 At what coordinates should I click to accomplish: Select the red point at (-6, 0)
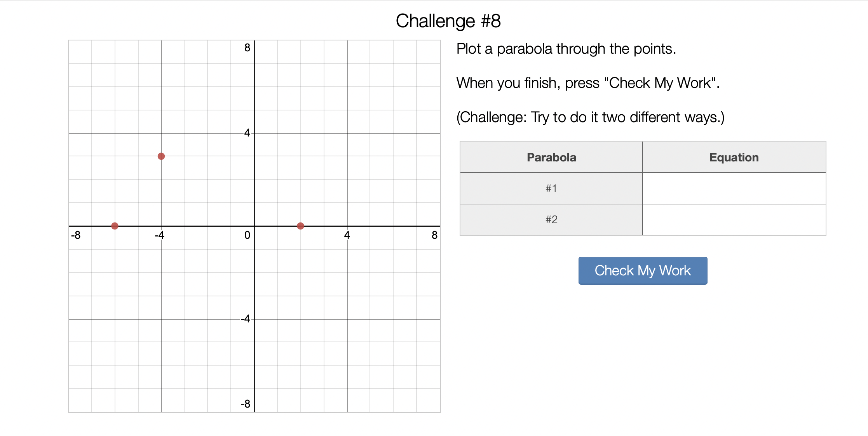pyautogui.click(x=115, y=226)
